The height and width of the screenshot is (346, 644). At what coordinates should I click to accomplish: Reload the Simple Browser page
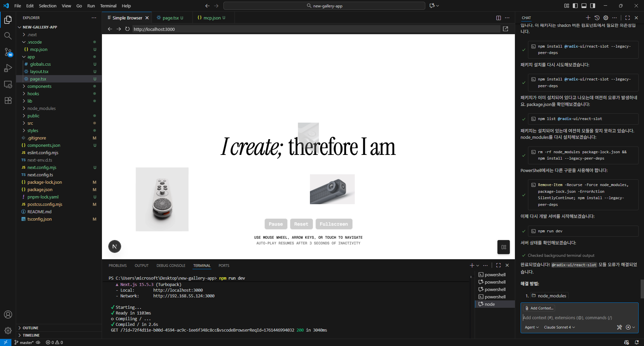[x=127, y=29]
